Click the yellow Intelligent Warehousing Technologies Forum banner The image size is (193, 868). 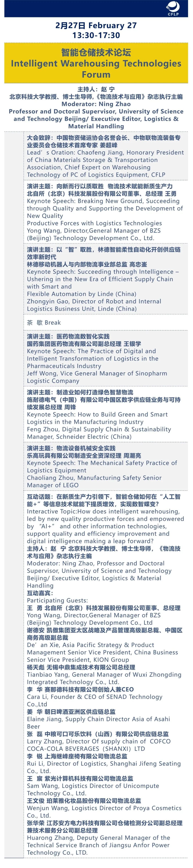tap(96, 63)
